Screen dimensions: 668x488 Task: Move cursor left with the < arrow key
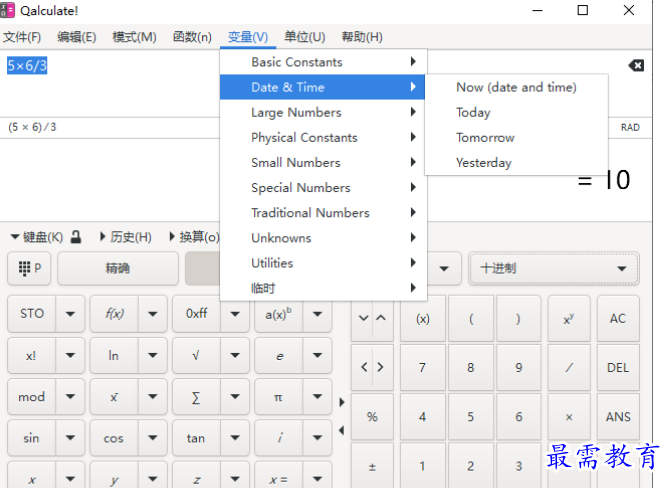pyautogui.click(x=364, y=367)
